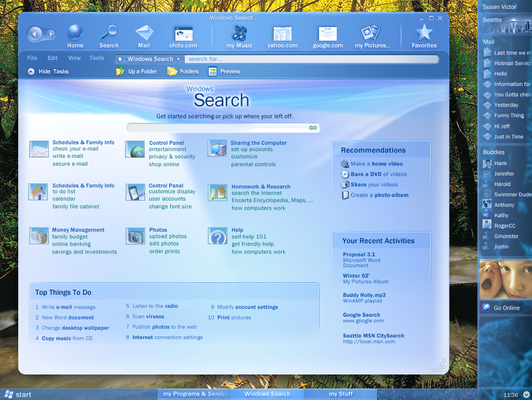Expand the tray arrow next to the clock
532x400 pixels.
pyautogui.click(x=527, y=395)
